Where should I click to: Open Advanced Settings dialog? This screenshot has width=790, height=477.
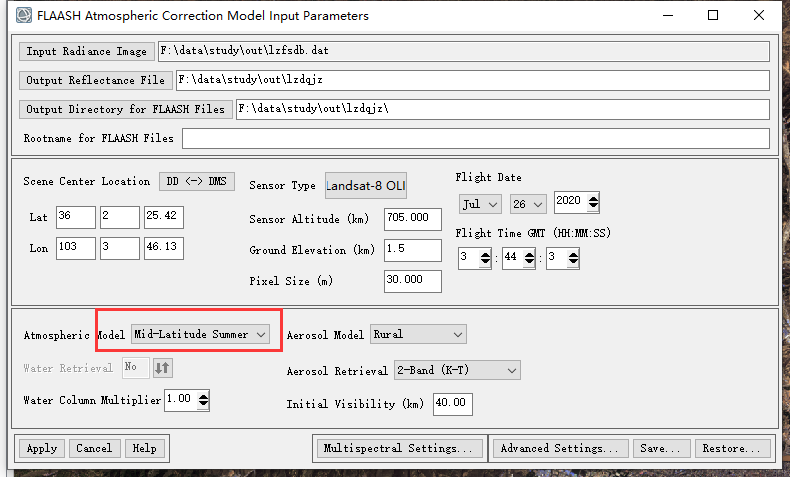[560, 448]
